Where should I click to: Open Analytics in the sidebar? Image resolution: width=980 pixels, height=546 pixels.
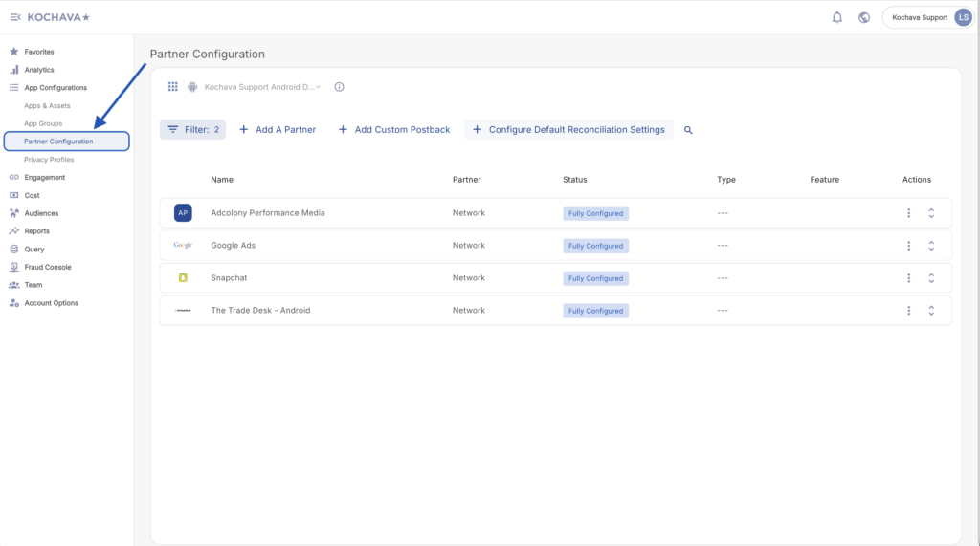click(39, 70)
